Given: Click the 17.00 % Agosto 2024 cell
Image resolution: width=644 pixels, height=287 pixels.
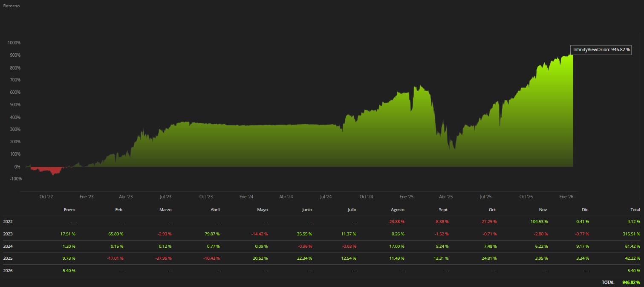Looking at the screenshot, I should tap(397, 246).
